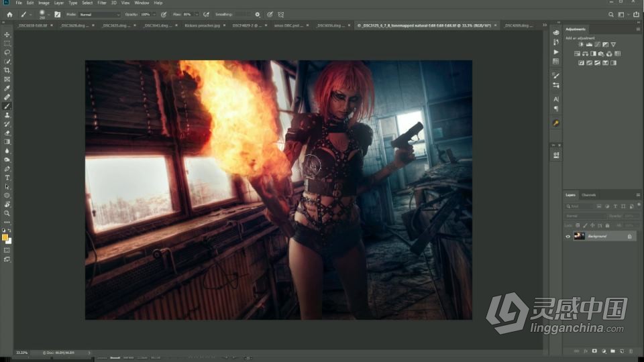The width and height of the screenshot is (644, 362).
Task: Open the Character panel icon
Action: pyautogui.click(x=555, y=99)
